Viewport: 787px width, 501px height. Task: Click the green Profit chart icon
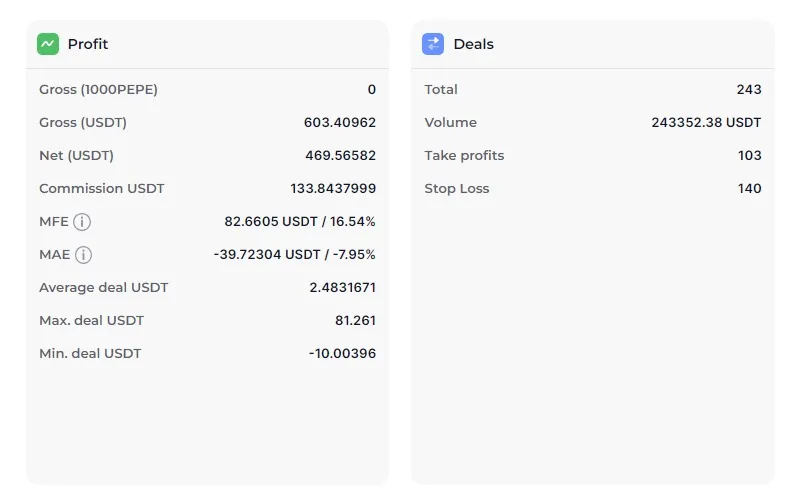pos(48,44)
